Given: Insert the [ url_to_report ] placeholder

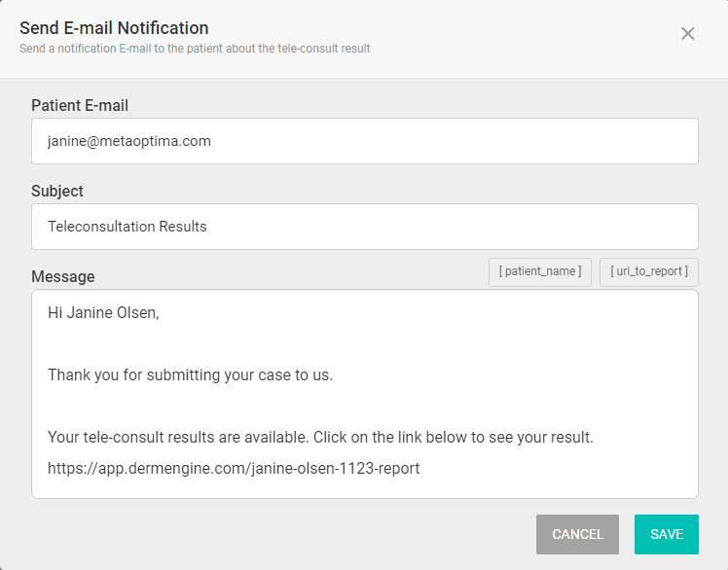Looking at the screenshot, I should 649,272.
